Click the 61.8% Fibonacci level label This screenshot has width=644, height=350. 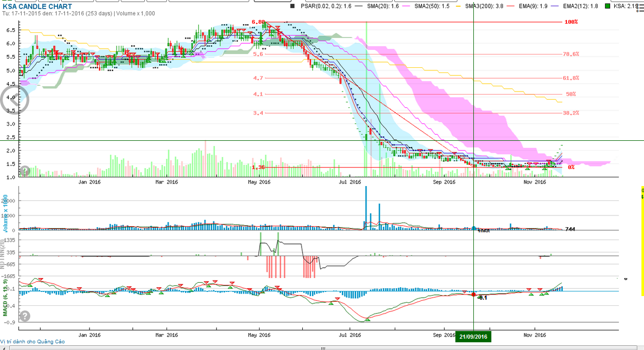coord(571,78)
